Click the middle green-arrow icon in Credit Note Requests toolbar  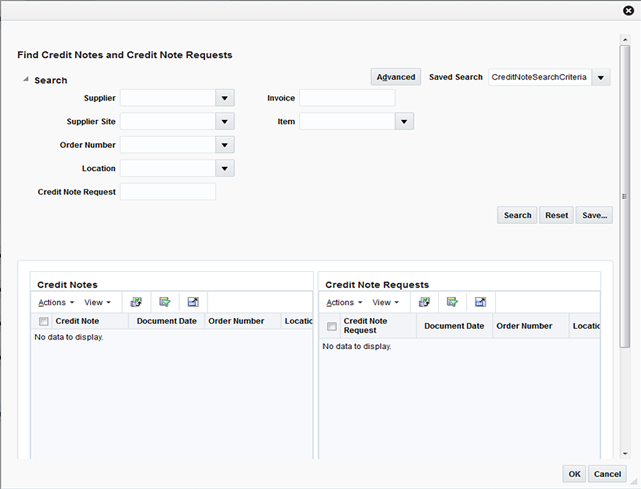452,302
